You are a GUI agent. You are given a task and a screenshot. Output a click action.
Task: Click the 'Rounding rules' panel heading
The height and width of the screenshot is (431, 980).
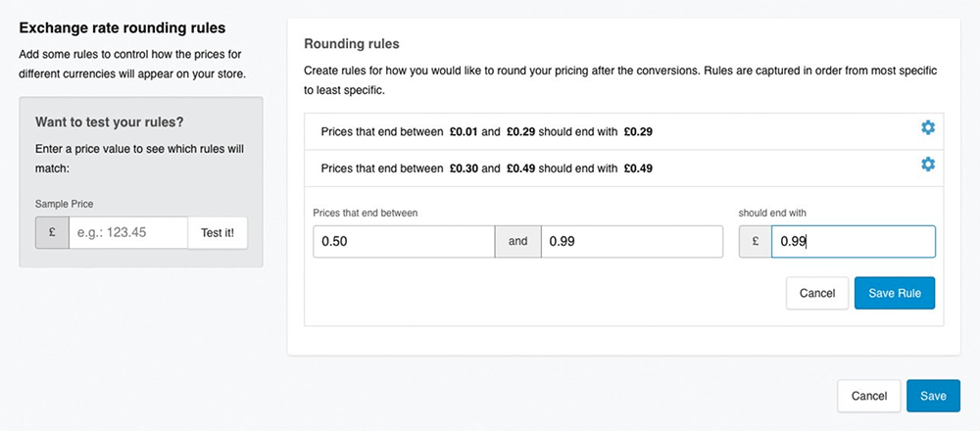pos(351,44)
